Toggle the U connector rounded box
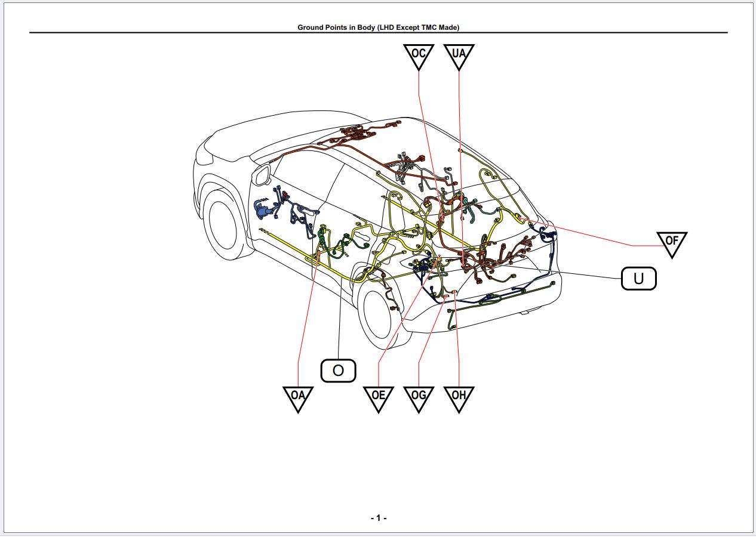The image size is (756, 537). tap(638, 277)
